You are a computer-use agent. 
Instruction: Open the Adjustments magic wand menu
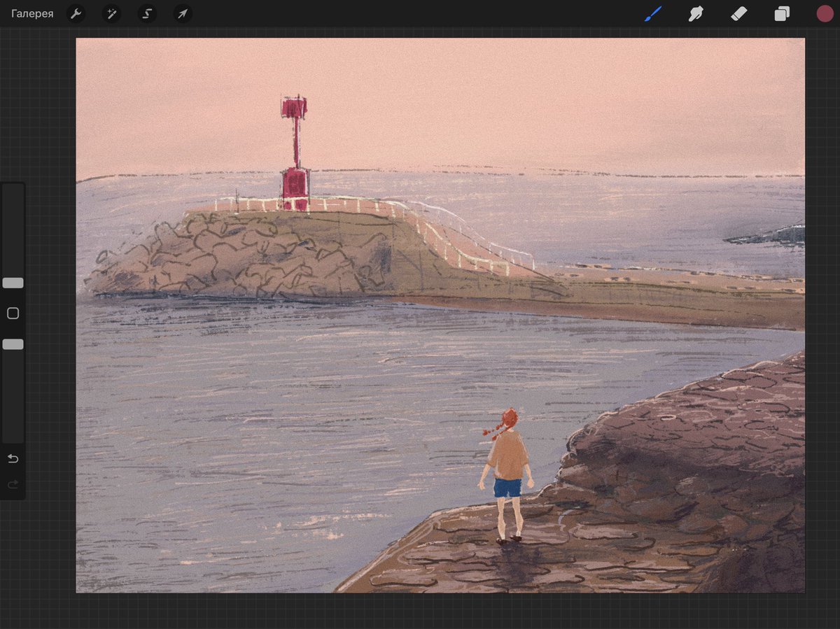(111, 13)
